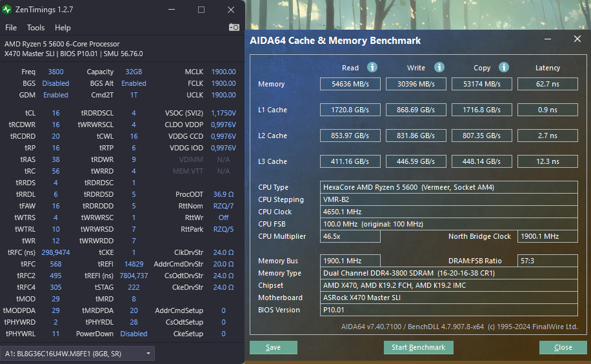Click the info icon next to Write
The image size is (591, 364).
pyautogui.click(x=439, y=67)
